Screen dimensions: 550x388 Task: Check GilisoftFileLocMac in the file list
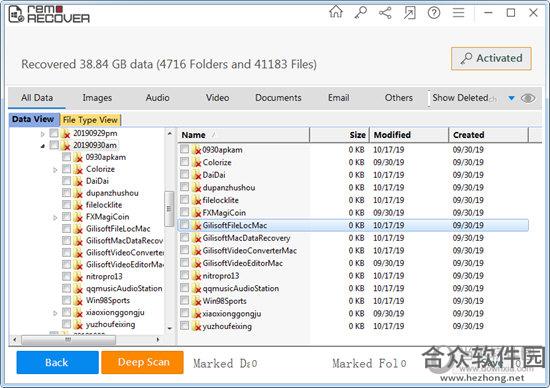(185, 225)
